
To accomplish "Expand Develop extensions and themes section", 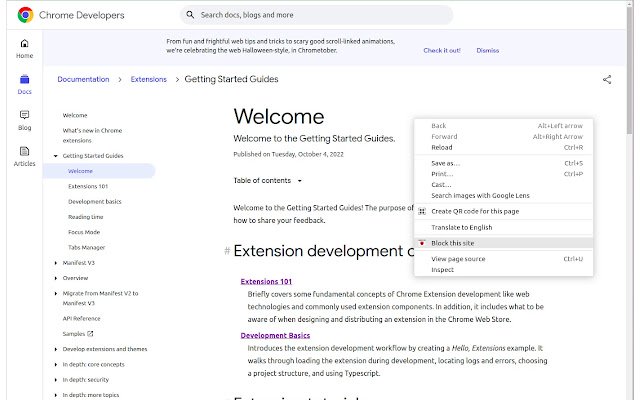I will coord(56,349).
